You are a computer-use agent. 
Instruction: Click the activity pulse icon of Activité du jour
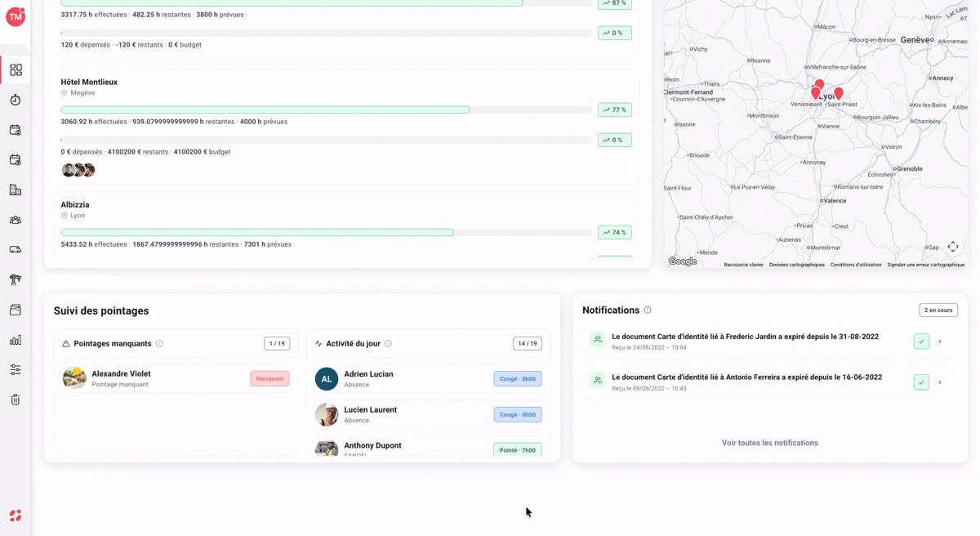(318, 344)
